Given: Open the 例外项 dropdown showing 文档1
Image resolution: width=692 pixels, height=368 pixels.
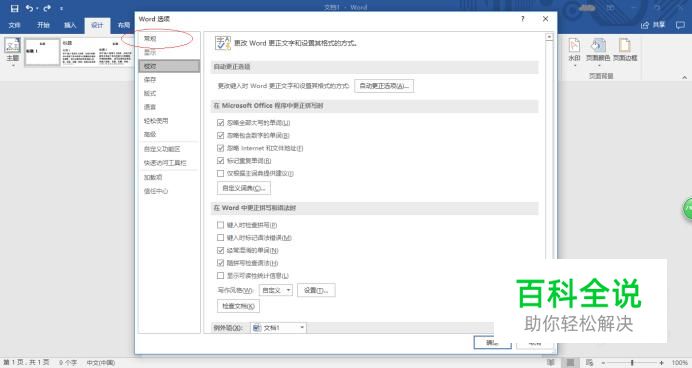Looking at the screenshot, I should (x=278, y=328).
